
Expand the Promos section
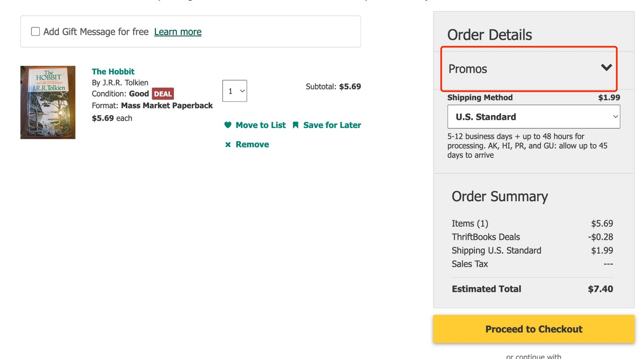(528, 69)
